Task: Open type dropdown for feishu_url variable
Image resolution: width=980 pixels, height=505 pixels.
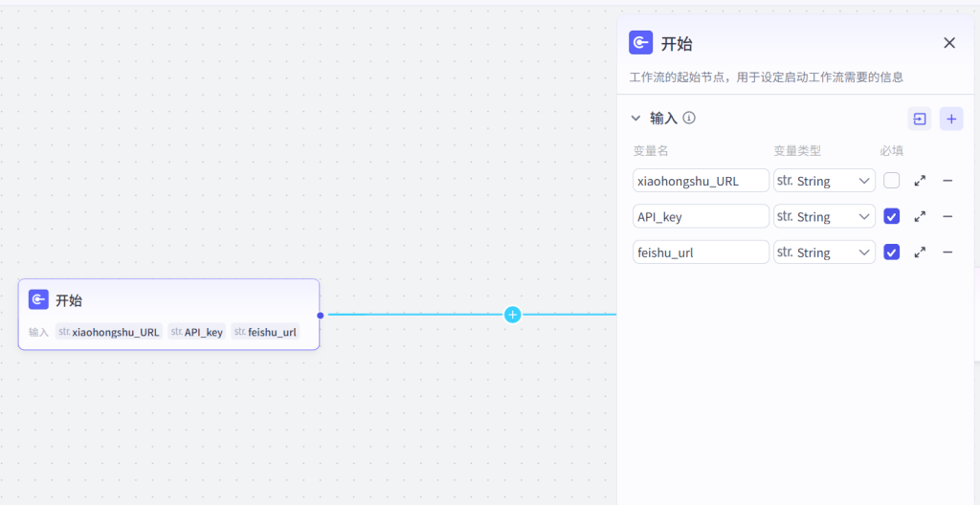Action: (x=824, y=252)
